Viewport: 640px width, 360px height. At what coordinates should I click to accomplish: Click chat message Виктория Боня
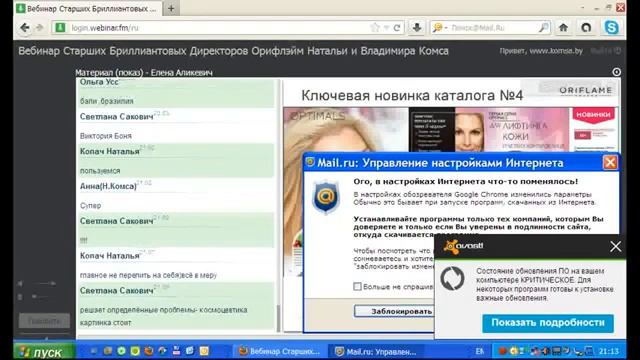pos(106,136)
